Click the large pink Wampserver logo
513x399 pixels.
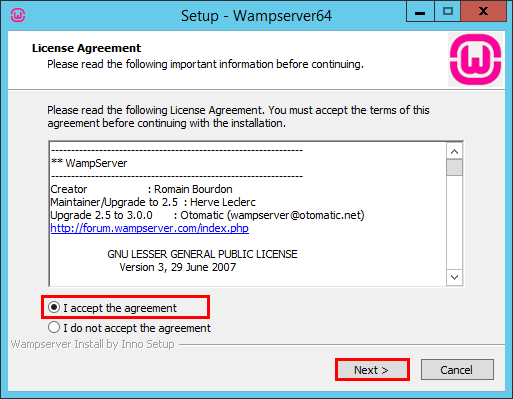tap(475, 60)
